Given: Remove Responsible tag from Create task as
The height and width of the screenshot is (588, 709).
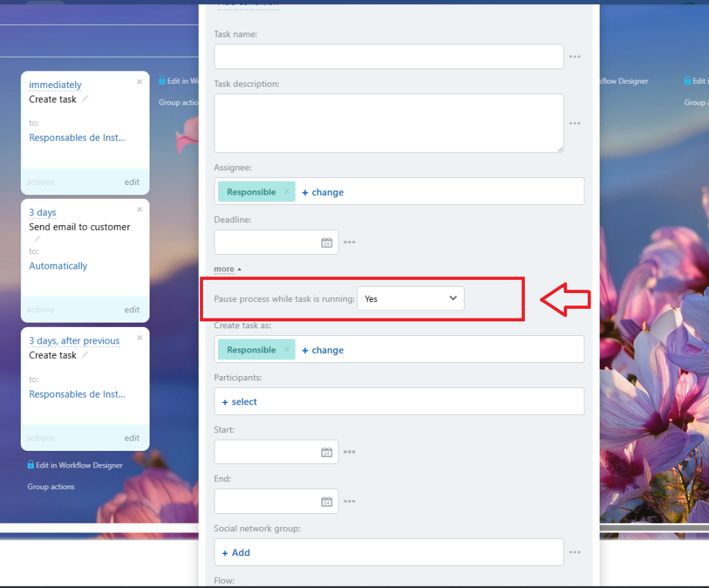Looking at the screenshot, I should tap(287, 350).
